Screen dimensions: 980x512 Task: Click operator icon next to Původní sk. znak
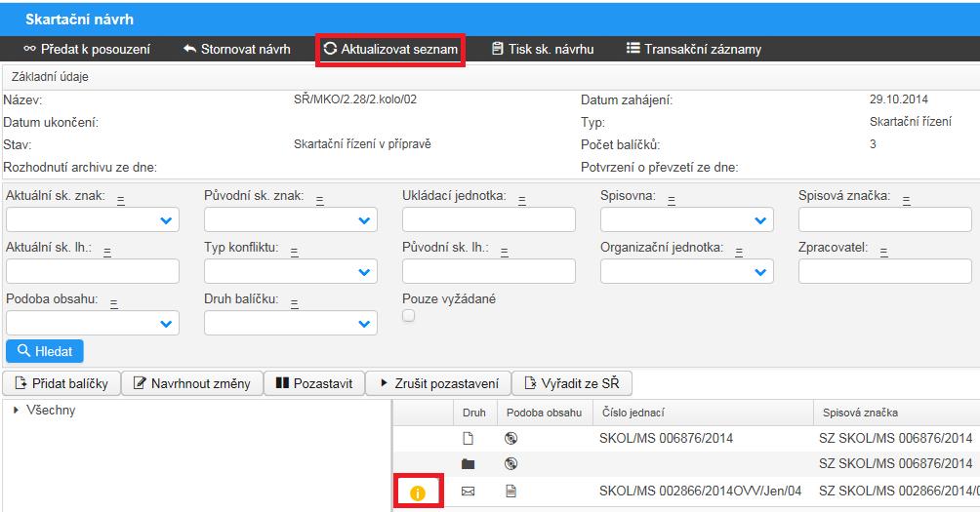tap(319, 201)
